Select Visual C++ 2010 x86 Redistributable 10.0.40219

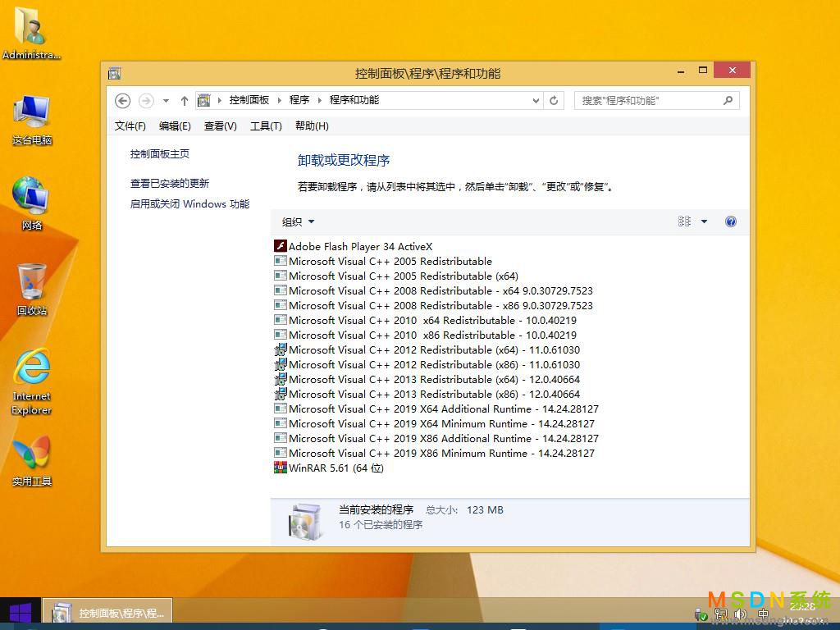pos(426,335)
